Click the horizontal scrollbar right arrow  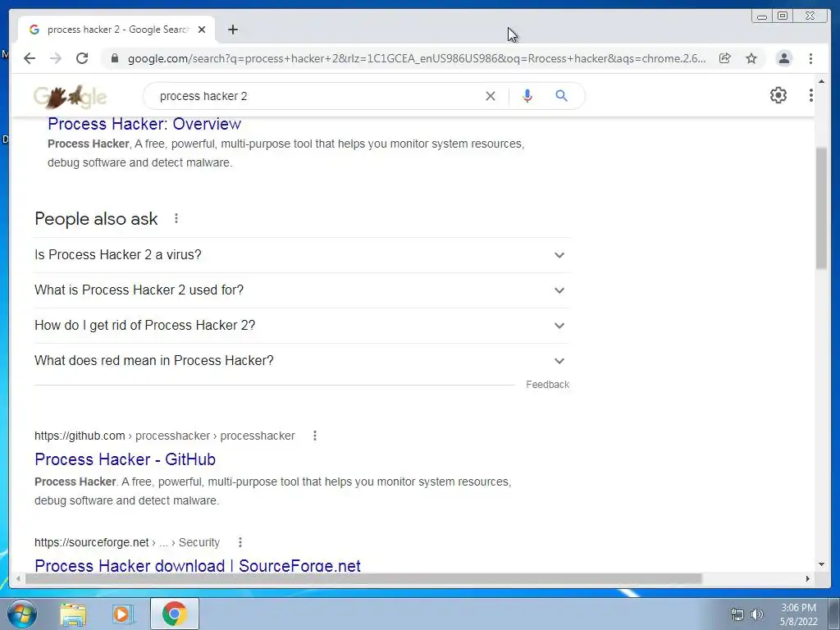(808, 578)
